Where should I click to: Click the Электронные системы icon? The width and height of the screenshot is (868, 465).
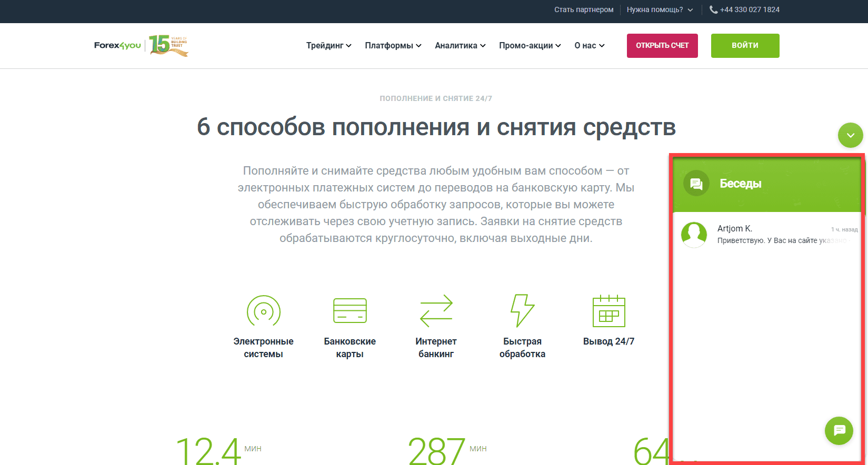coord(264,311)
